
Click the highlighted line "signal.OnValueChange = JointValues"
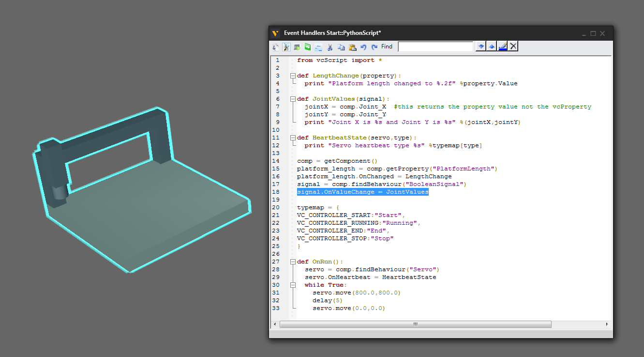362,192
